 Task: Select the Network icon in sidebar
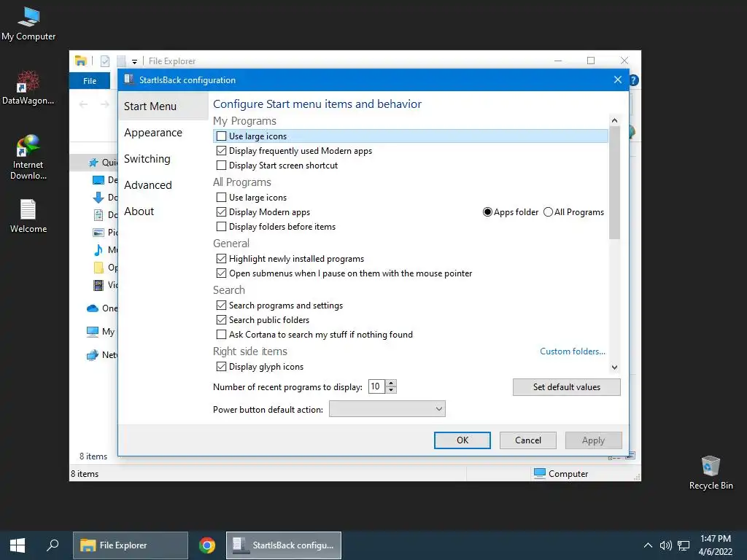(93, 355)
